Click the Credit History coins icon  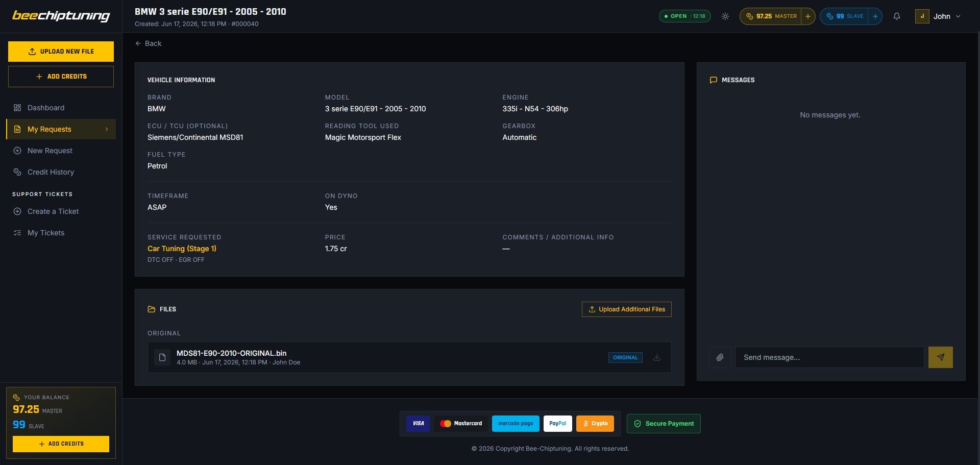coord(17,172)
